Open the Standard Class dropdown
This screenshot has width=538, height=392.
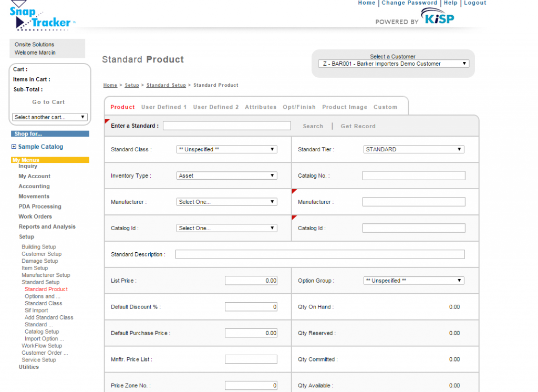click(x=226, y=149)
